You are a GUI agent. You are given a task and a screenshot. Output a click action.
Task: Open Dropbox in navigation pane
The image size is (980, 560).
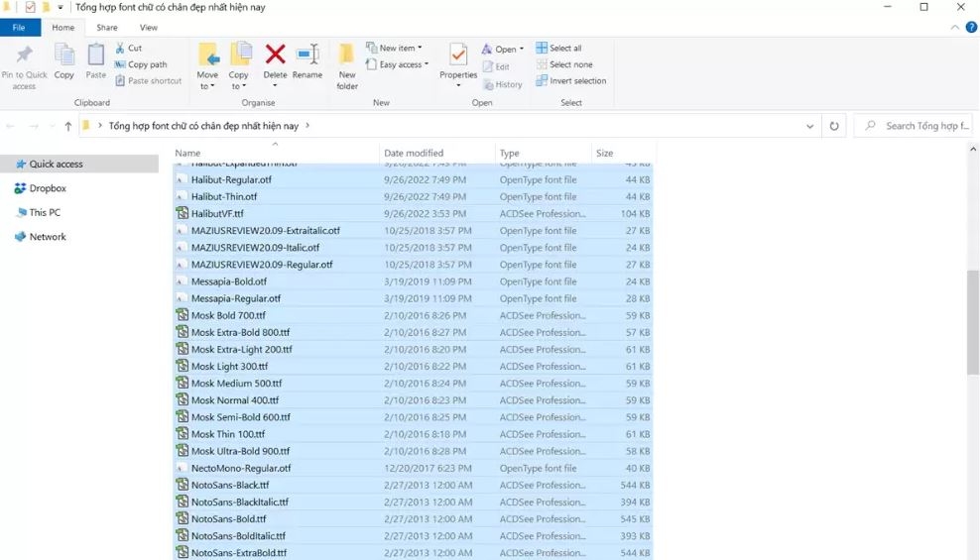(40, 188)
